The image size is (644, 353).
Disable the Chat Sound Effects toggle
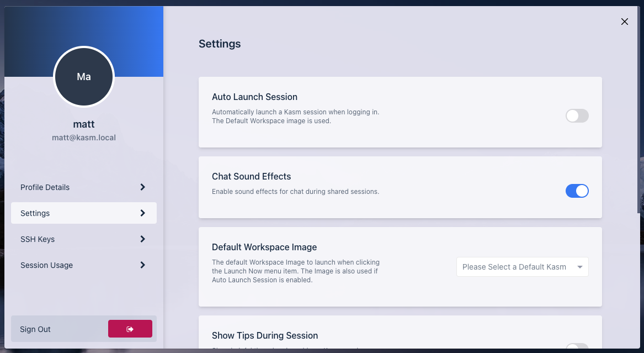pos(577,191)
